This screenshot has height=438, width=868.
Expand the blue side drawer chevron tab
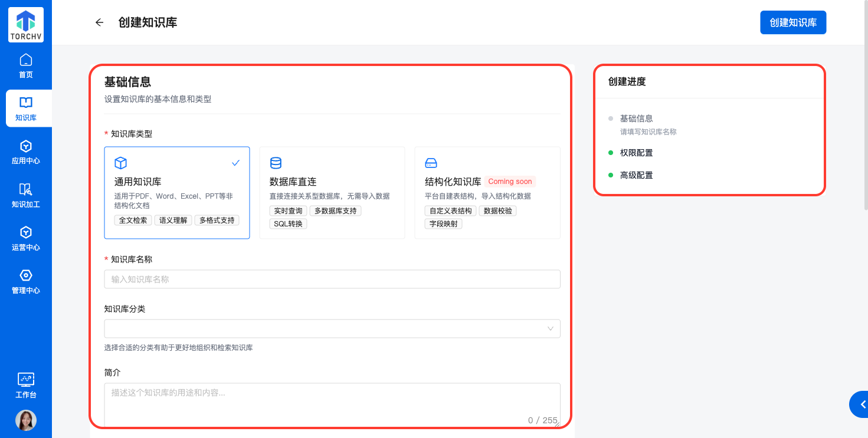pos(862,404)
